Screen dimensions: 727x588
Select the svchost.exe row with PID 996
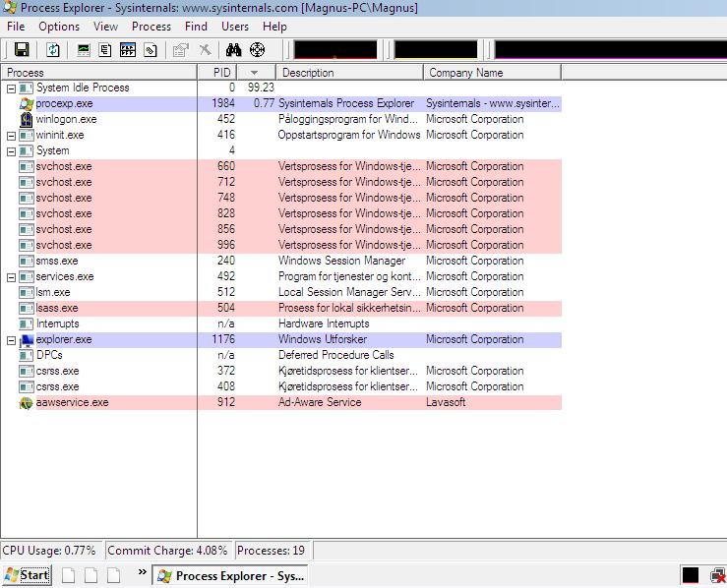pyautogui.click(x=281, y=246)
